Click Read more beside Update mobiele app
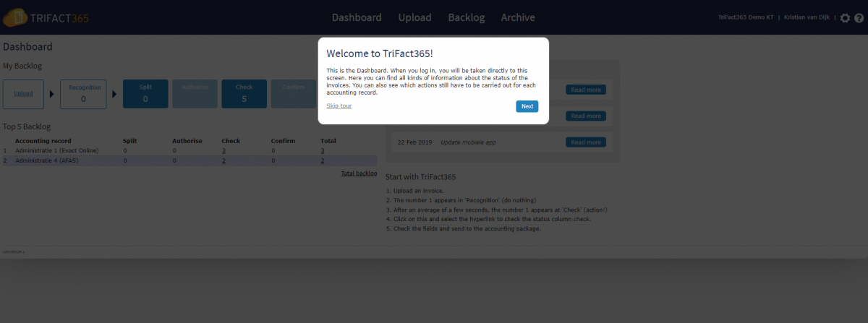Image resolution: width=868 pixels, height=323 pixels. pos(586,142)
